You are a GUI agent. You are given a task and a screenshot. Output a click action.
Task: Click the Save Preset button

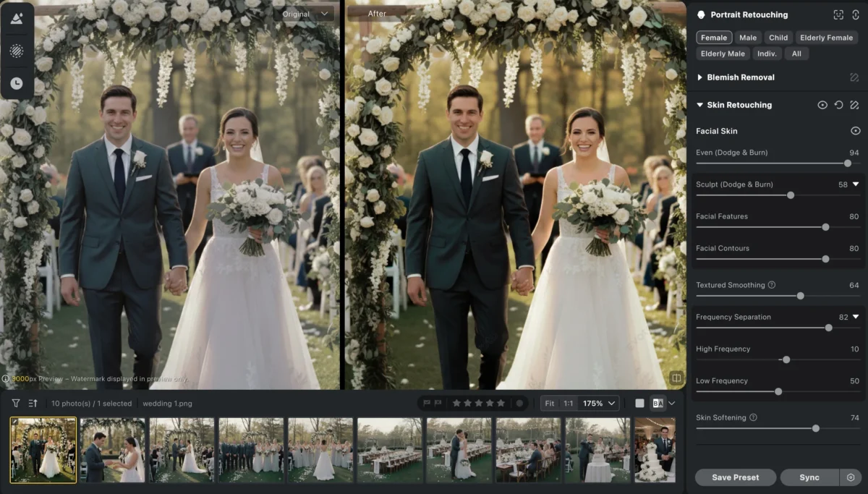click(x=735, y=477)
